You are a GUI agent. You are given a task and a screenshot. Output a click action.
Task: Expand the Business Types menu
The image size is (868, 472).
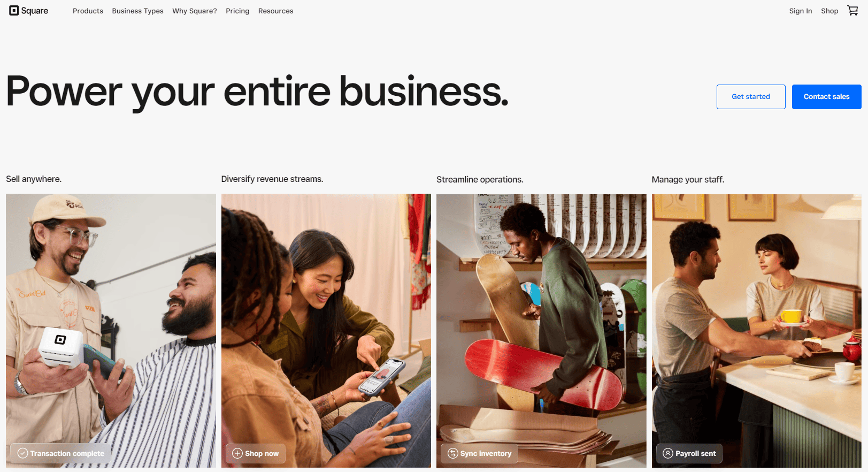tap(137, 11)
